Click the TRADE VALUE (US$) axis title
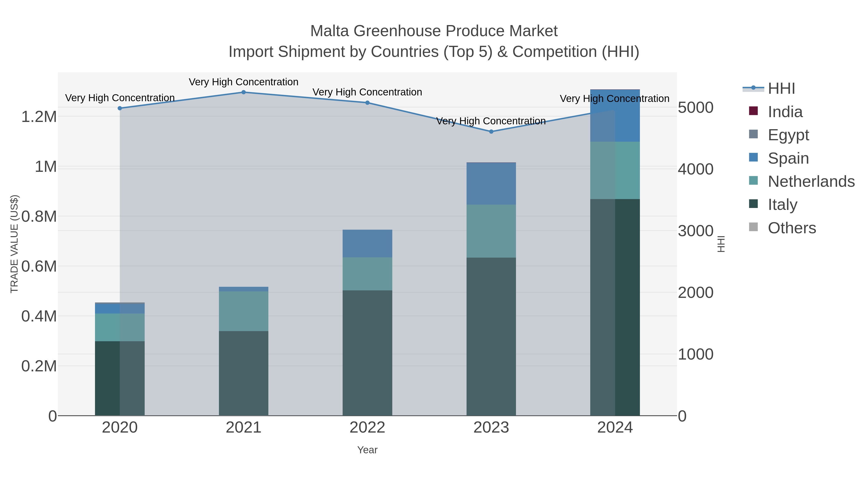This screenshot has width=868, height=488. click(x=14, y=244)
